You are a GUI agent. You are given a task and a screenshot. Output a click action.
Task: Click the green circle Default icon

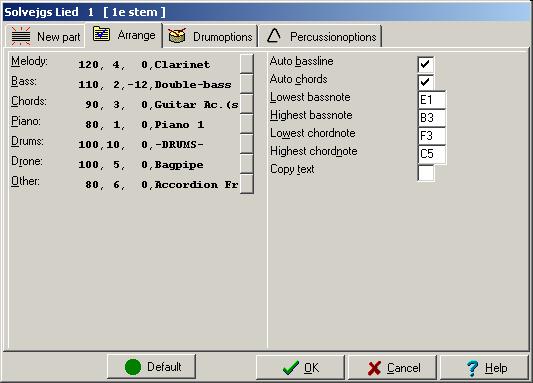133,367
